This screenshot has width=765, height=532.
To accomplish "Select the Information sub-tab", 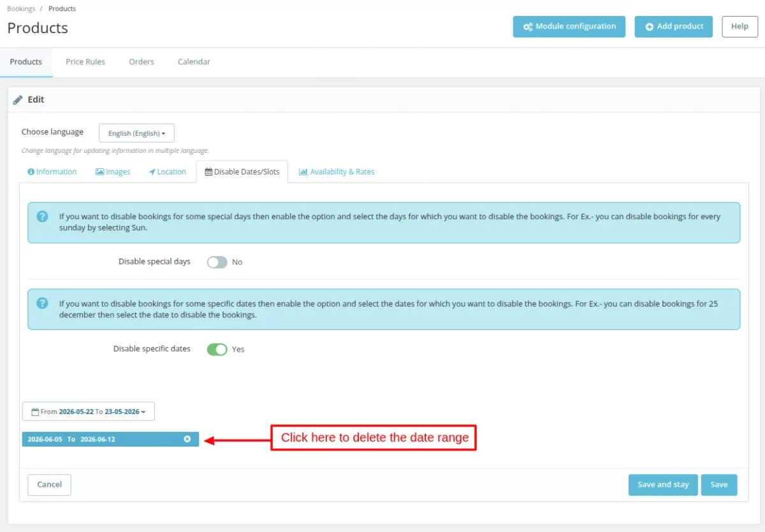I will pyautogui.click(x=52, y=172).
